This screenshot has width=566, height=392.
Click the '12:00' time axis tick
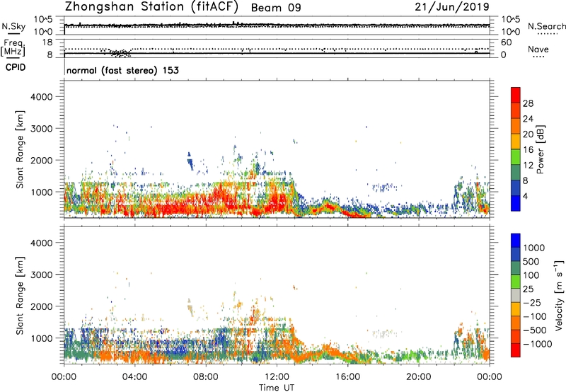[277, 377]
